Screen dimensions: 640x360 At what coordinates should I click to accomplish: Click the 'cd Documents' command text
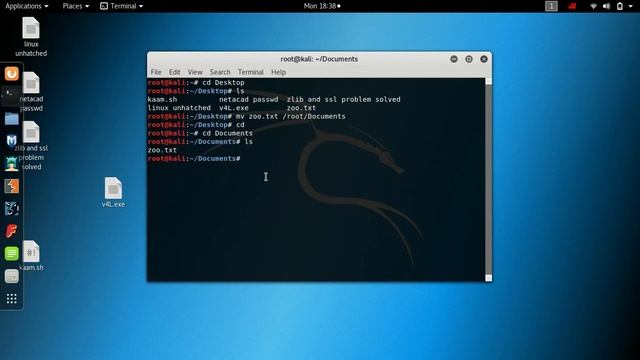[227, 133]
